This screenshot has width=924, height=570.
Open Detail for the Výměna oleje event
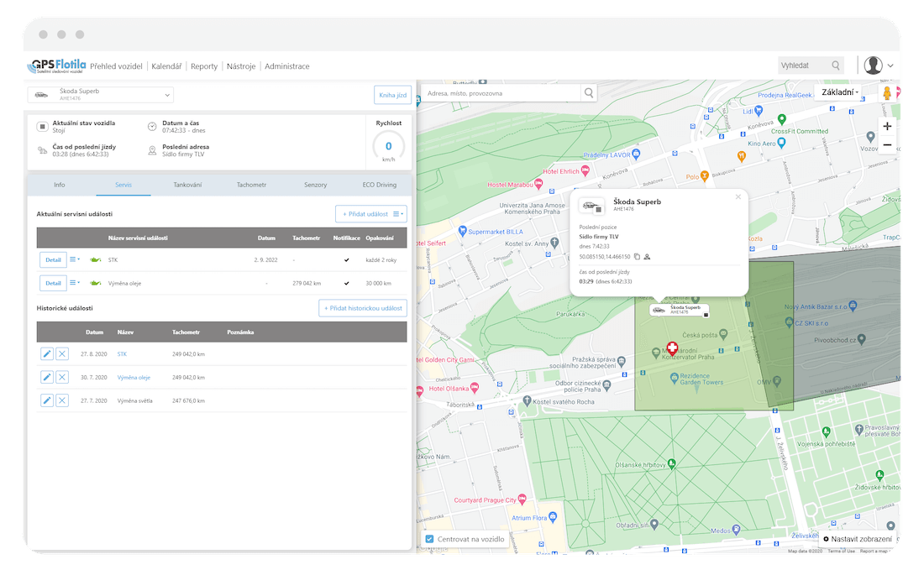coord(53,283)
